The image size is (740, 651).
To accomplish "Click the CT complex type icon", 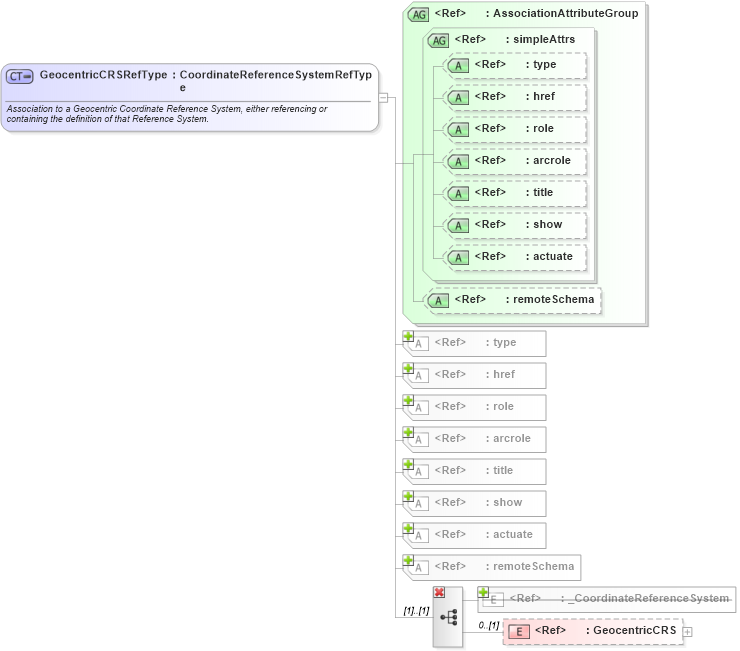I will 20,76.
